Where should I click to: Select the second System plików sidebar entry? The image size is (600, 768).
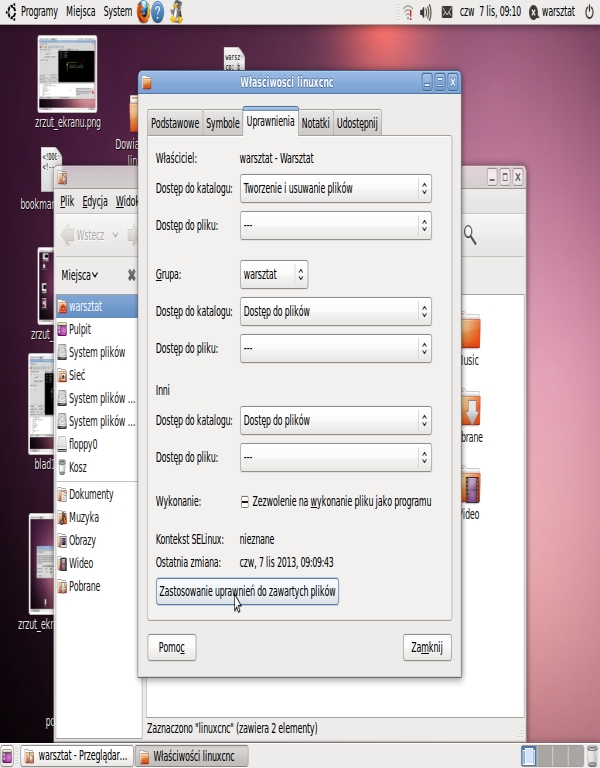97,399
